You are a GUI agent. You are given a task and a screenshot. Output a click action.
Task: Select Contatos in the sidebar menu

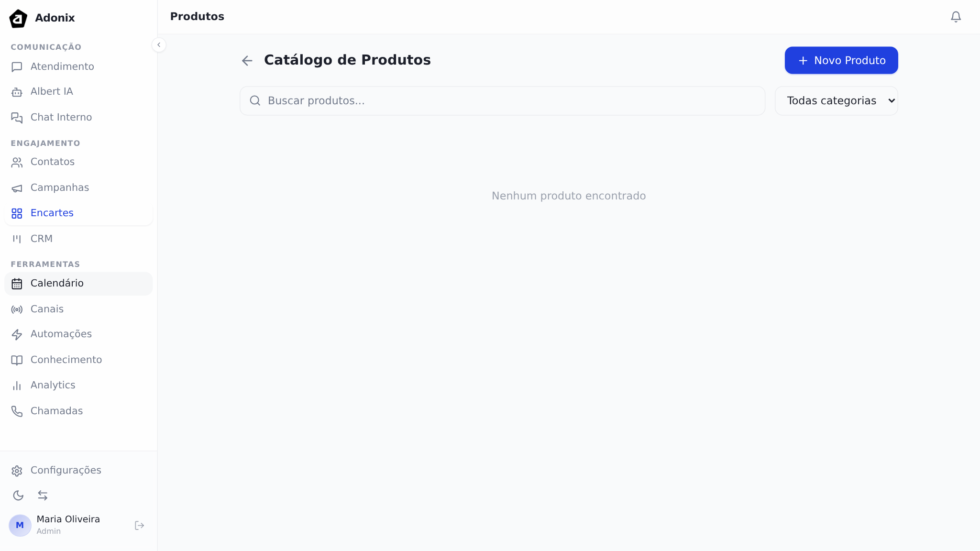[x=53, y=162]
